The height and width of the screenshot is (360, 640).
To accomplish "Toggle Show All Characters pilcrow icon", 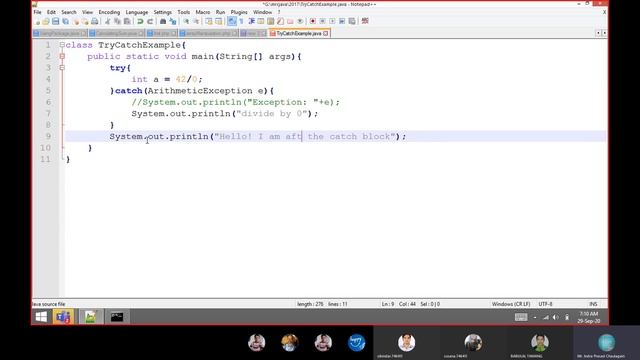I will click(241, 21).
